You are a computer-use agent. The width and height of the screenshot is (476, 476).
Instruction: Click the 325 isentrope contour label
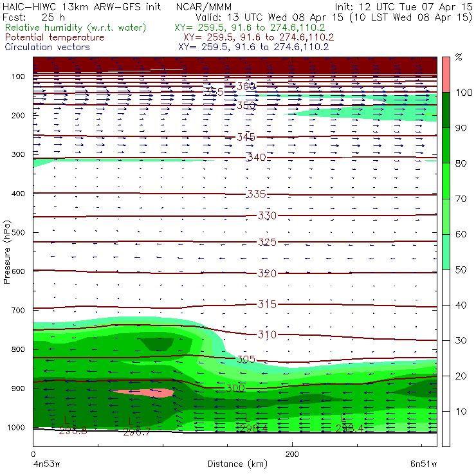[268, 242]
